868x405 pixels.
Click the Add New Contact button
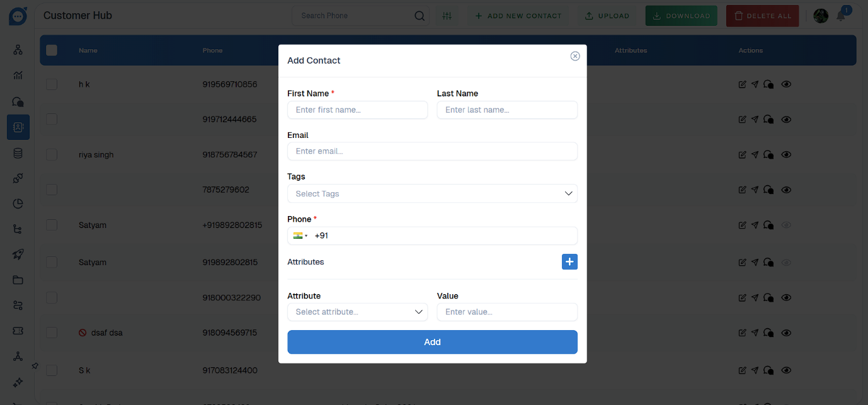pyautogui.click(x=518, y=16)
